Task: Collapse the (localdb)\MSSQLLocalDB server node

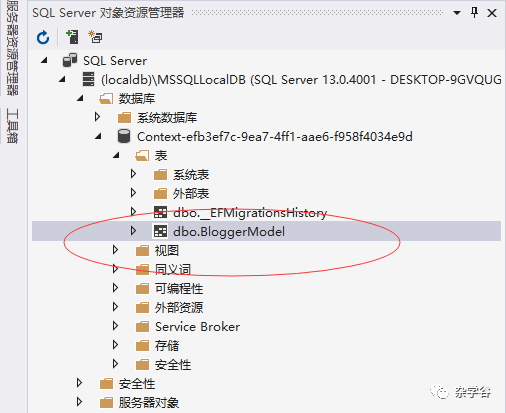Action: (x=62, y=79)
